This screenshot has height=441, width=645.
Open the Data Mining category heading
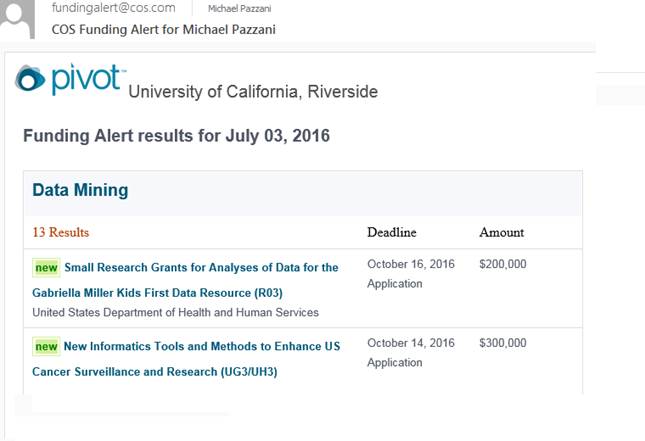[x=80, y=190]
